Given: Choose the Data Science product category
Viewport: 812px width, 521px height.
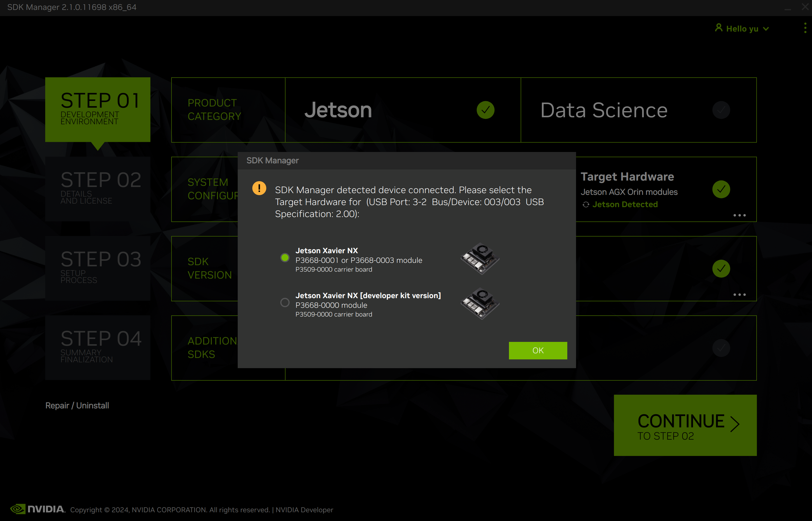Looking at the screenshot, I should [638, 110].
